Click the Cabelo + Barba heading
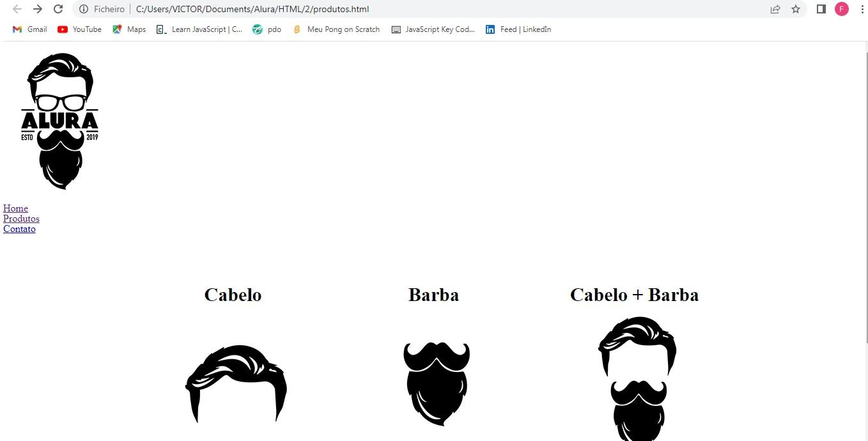This screenshot has width=868, height=441. tap(634, 295)
